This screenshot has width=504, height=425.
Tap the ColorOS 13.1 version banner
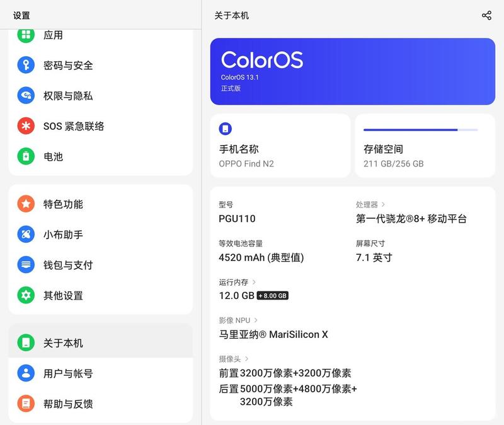pos(353,71)
